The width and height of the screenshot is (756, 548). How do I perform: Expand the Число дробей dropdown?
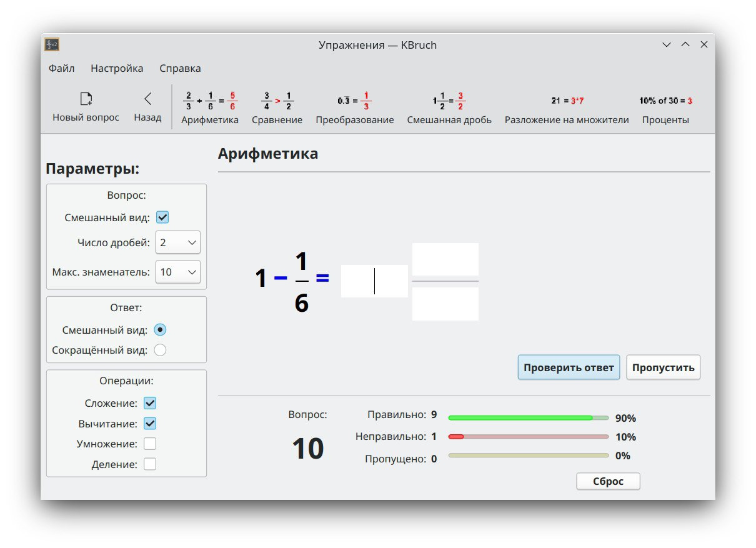[178, 242]
